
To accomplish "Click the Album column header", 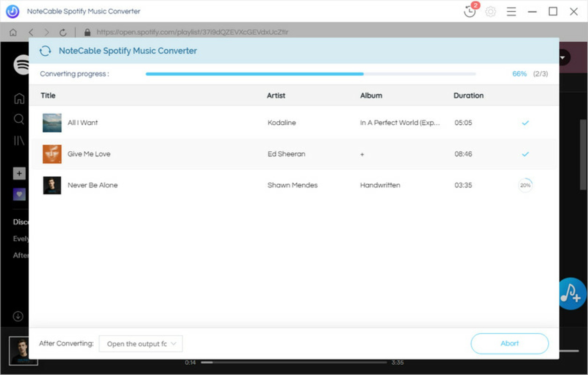I will click(371, 95).
